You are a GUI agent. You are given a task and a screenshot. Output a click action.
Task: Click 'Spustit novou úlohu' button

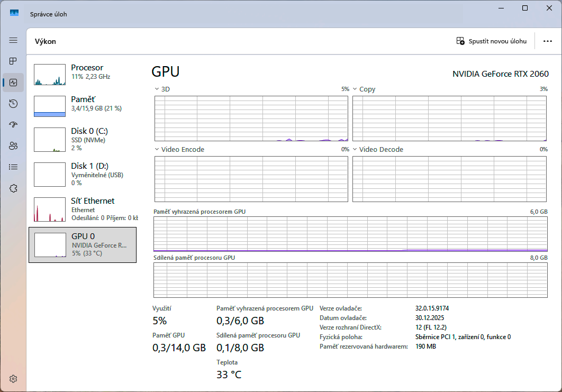tap(492, 41)
